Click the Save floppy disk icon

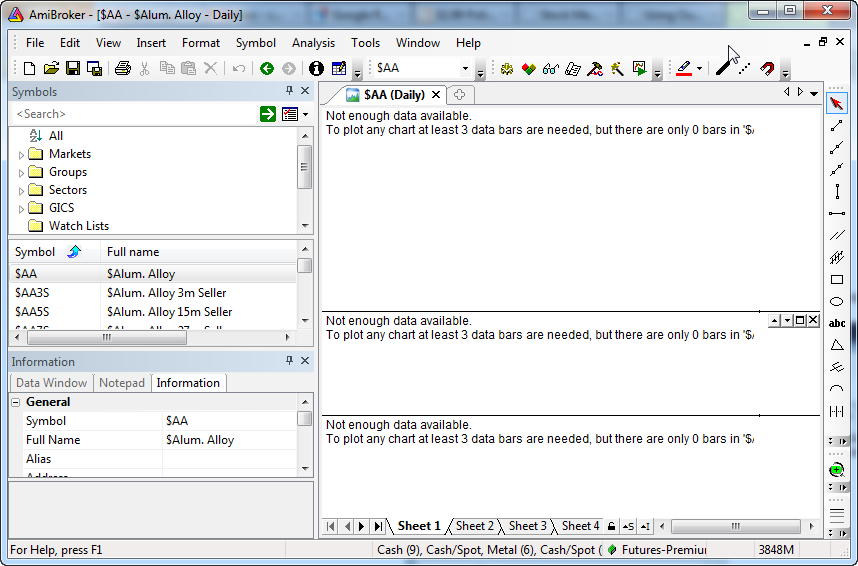point(73,68)
